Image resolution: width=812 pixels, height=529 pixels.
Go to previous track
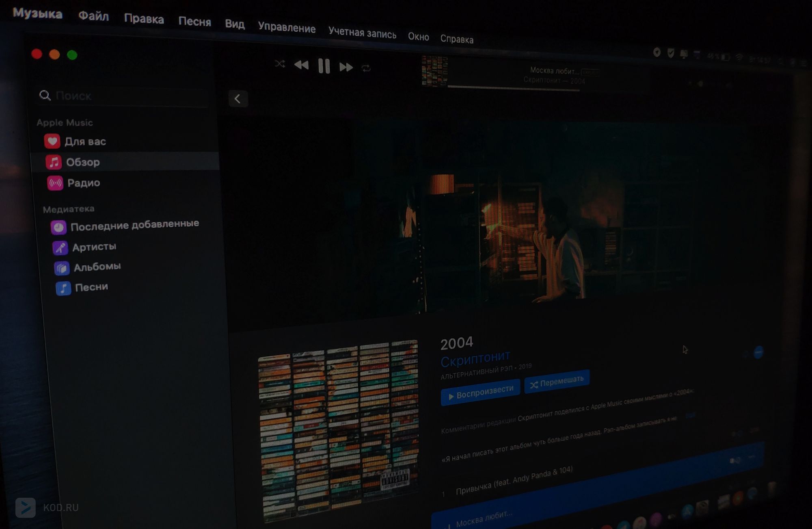click(301, 65)
